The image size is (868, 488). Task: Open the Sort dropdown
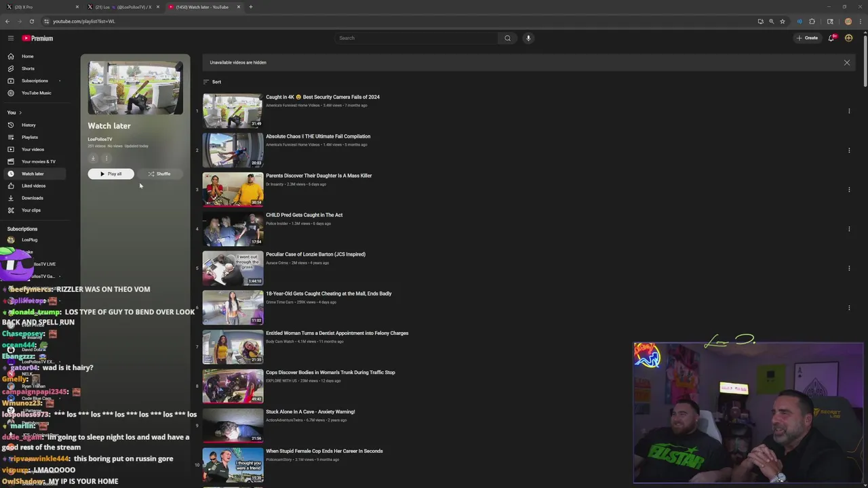212,82
